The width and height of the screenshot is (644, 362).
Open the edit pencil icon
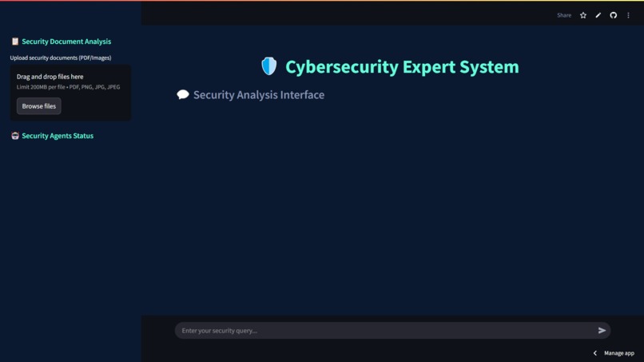(x=598, y=15)
